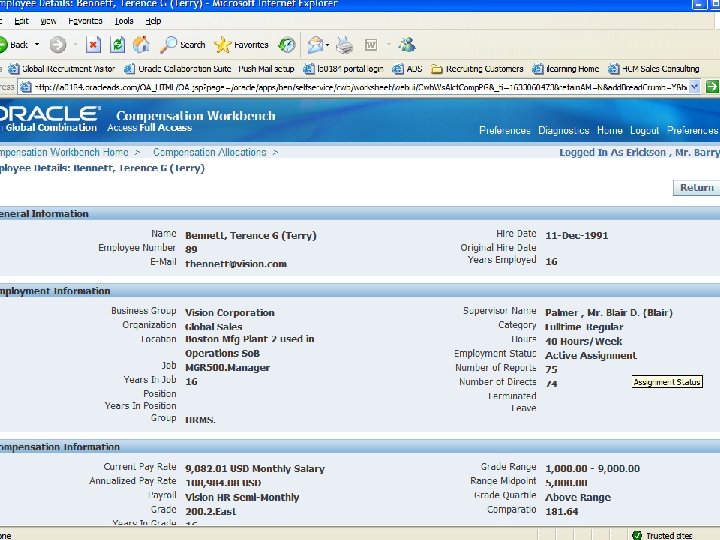Select the Global Sales organization value
The width and height of the screenshot is (720, 540).
[x=214, y=327]
